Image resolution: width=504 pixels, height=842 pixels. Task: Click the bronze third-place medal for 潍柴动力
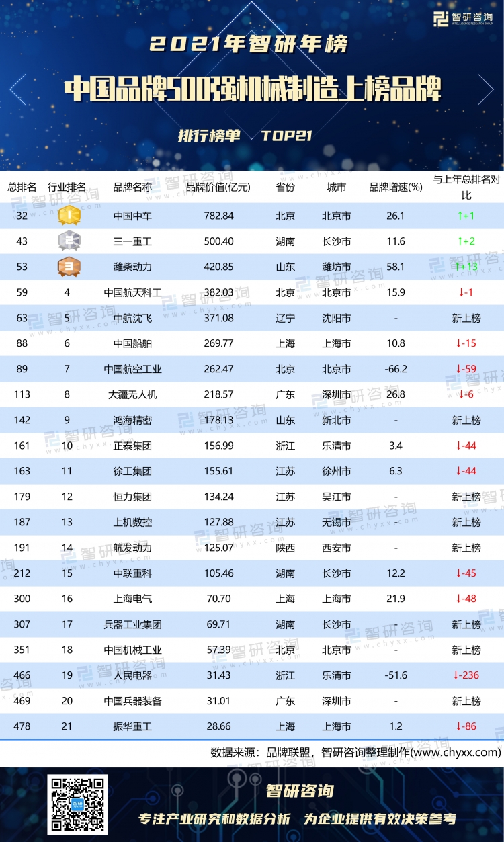(68, 267)
